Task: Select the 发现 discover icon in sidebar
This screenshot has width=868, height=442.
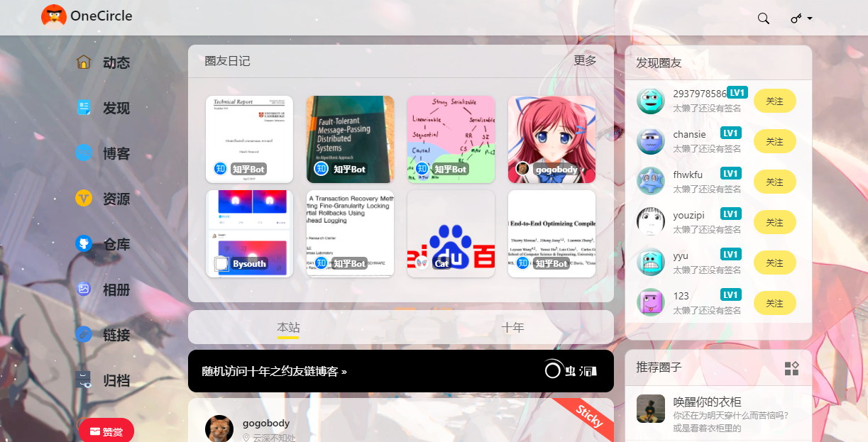Action: (85, 108)
